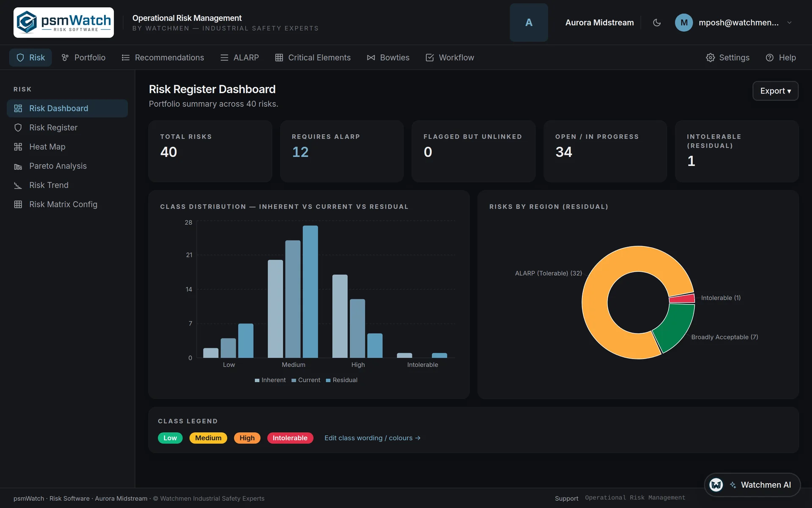Toggle dark mode with the moon icon
Screen dimensions: 812x508
(x=657, y=22)
